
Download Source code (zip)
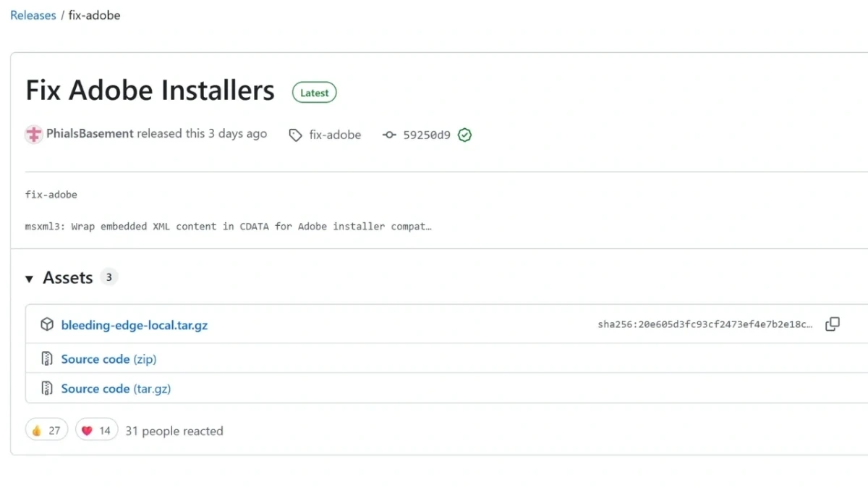tap(109, 359)
